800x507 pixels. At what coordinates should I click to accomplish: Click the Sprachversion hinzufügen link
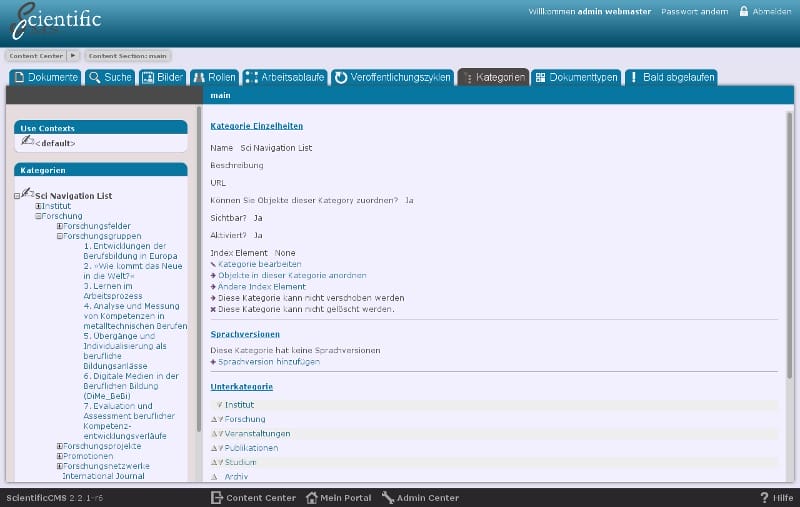click(268, 362)
